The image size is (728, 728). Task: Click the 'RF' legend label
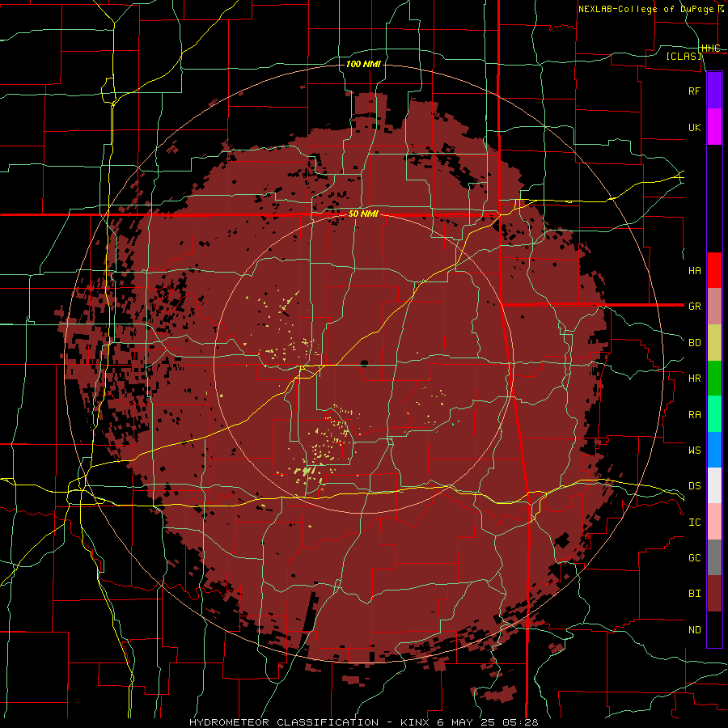695,91
